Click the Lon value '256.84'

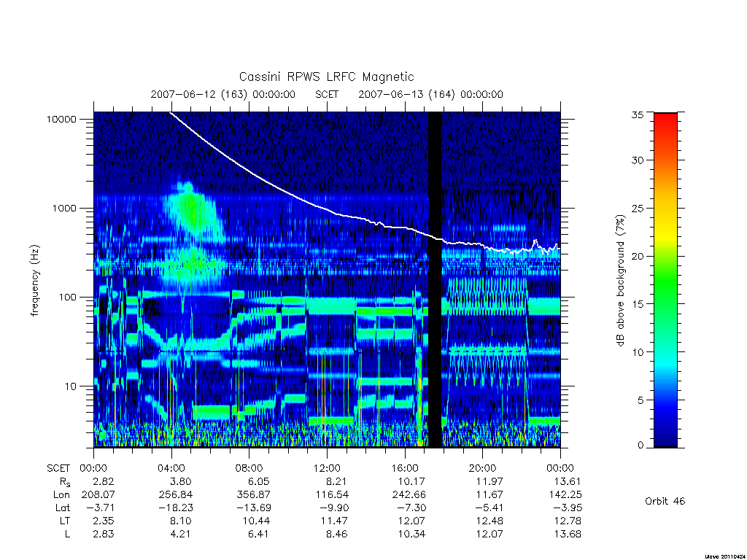[176, 495]
